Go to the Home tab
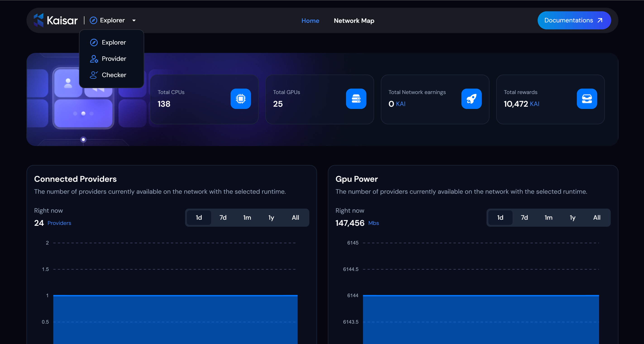 (310, 21)
